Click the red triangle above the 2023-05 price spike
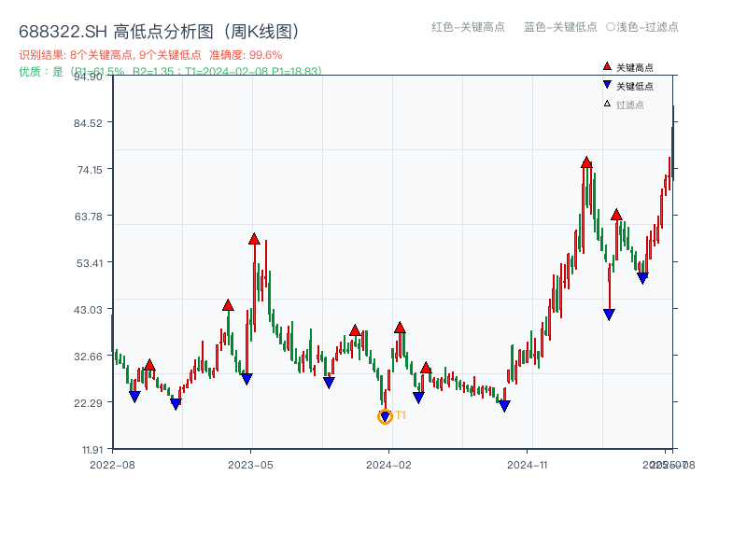 click(254, 237)
